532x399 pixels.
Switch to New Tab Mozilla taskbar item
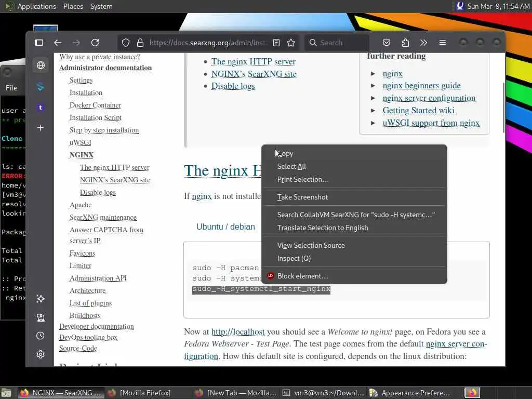(x=236, y=393)
